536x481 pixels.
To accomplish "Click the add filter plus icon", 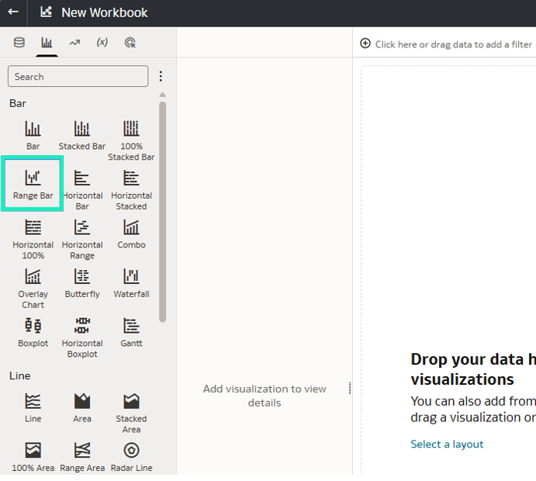I will [x=365, y=43].
